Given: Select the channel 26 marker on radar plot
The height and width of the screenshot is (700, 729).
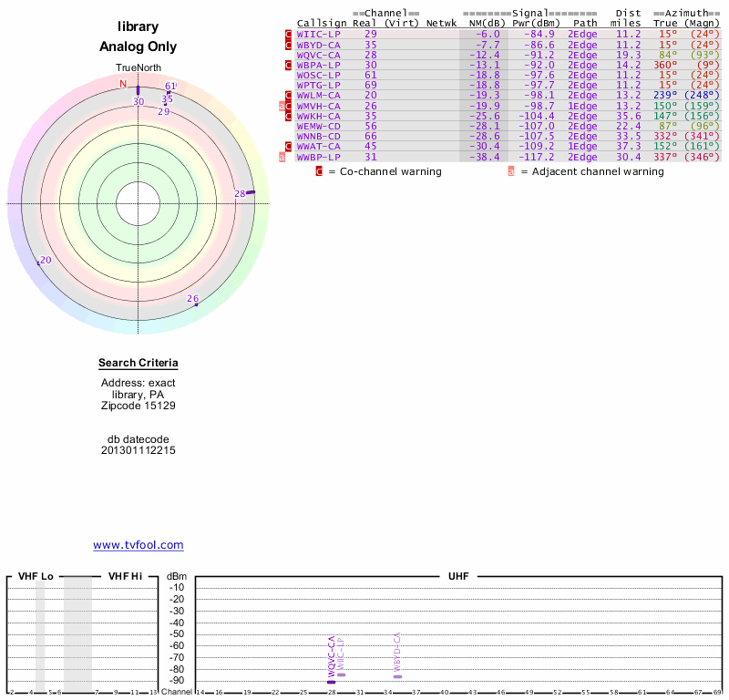Looking at the screenshot, I should 196,304.
